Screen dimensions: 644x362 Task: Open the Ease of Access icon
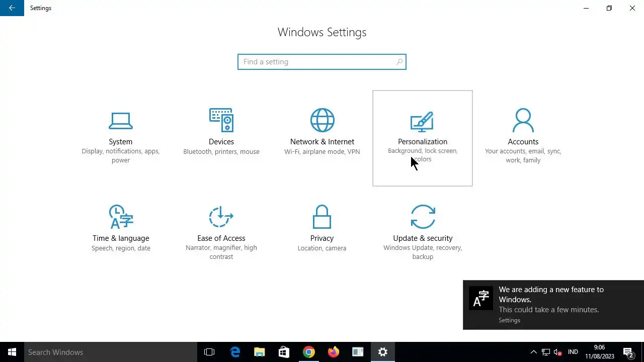coord(221,217)
